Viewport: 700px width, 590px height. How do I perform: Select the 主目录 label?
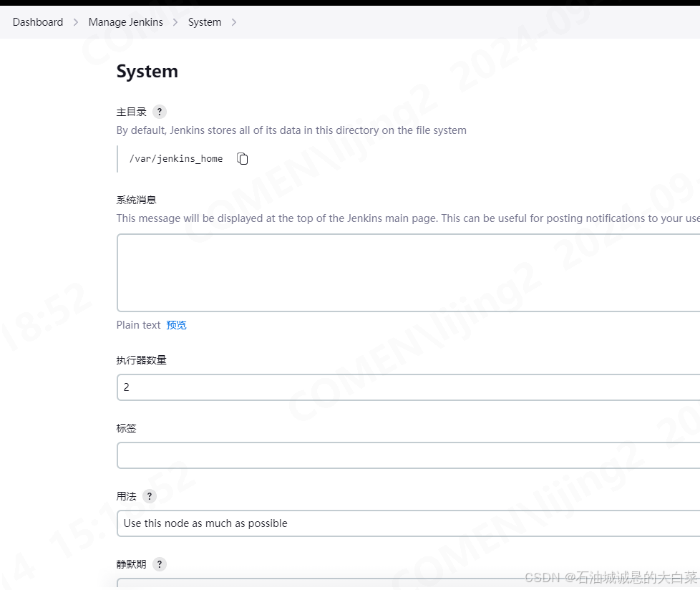coord(131,112)
